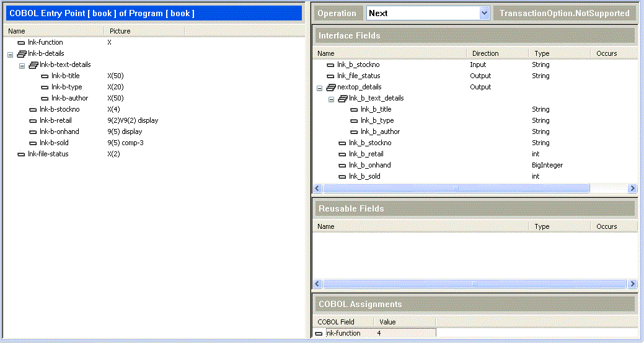This screenshot has height=343, width=644.
Task: Click the lnk-function field icon in COBOL tree
Action: [22, 43]
